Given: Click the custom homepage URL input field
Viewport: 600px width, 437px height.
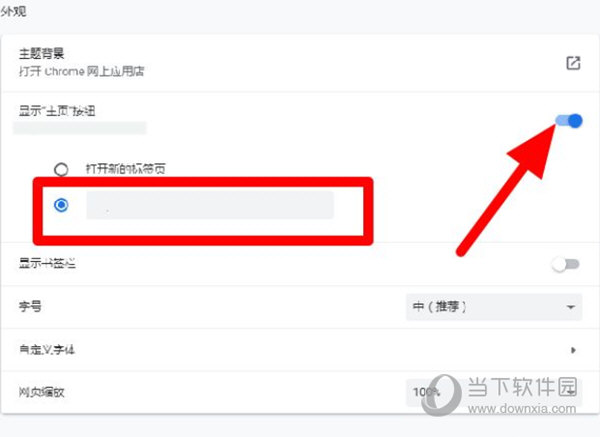Looking at the screenshot, I should click(210, 205).
